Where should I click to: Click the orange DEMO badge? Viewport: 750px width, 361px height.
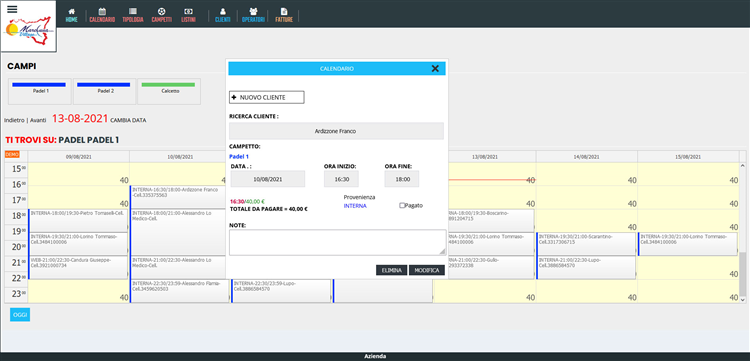(12, 154)
